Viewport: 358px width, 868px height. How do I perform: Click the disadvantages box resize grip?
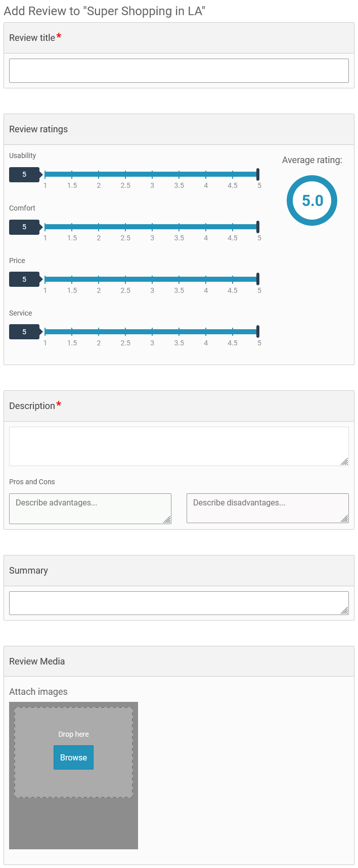[x=344, y=519]
